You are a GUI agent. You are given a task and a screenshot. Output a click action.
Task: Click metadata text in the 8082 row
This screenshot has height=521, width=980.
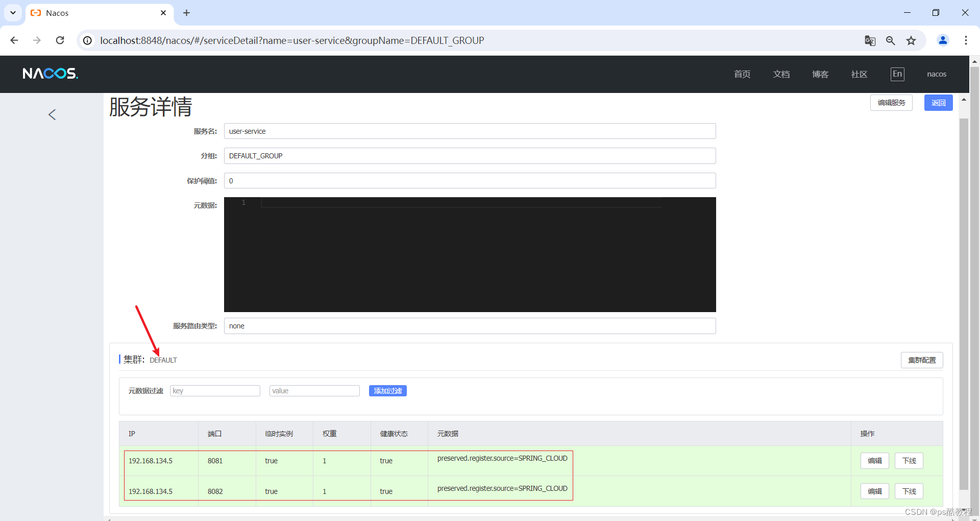502,488
